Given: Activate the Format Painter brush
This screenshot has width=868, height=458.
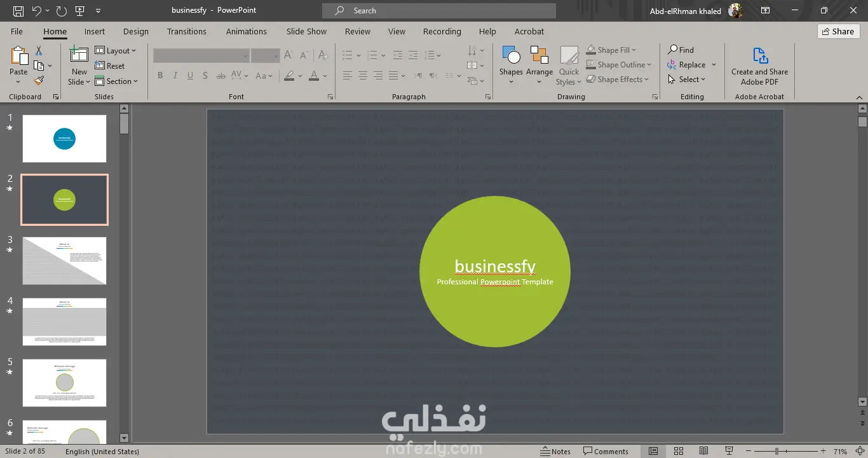Looking at the screenshot, I should pyautogui.click(x=39, y=81).
